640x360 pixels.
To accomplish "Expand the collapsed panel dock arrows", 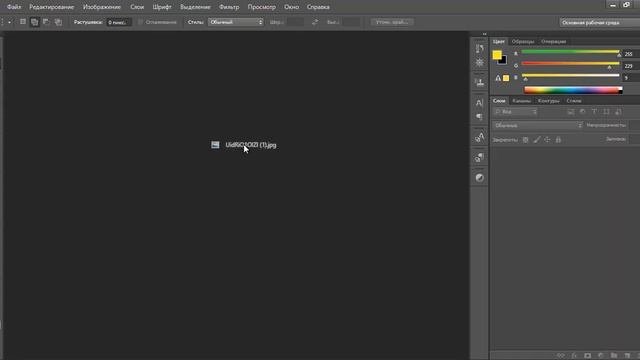I will [484, 34].
